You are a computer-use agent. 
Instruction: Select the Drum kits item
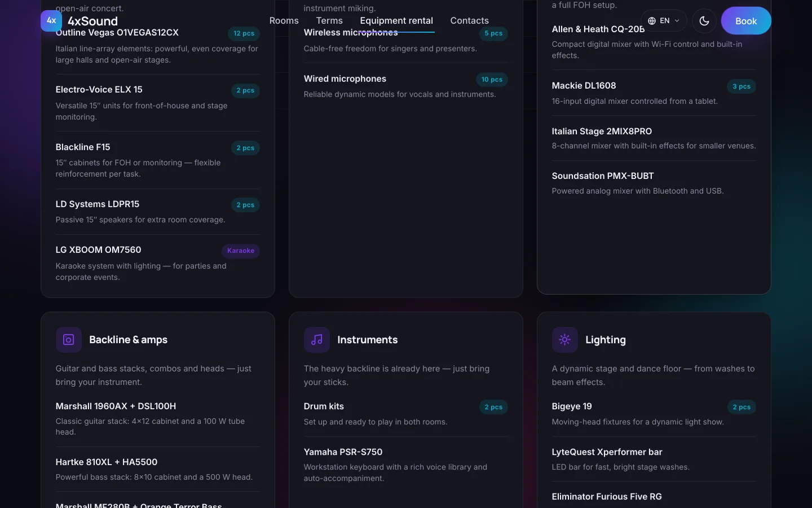click(x=406, y=414)
